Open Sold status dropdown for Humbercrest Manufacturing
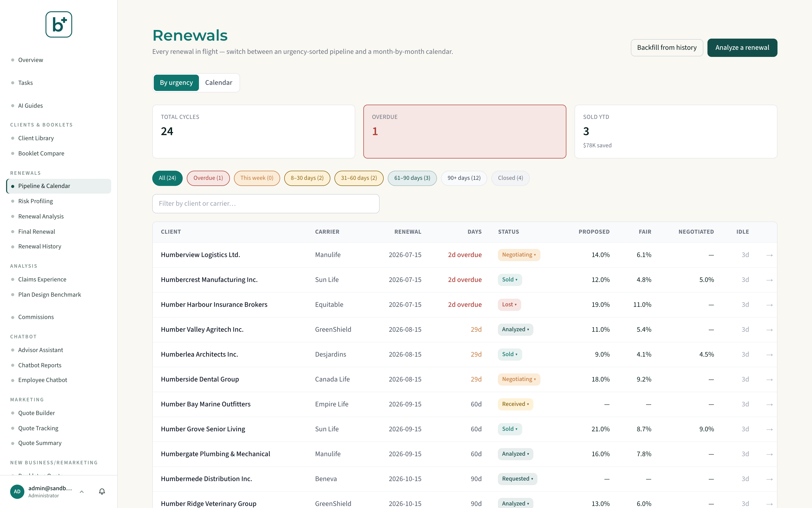This screenshot has width=812, height=508. pos(510,280)
